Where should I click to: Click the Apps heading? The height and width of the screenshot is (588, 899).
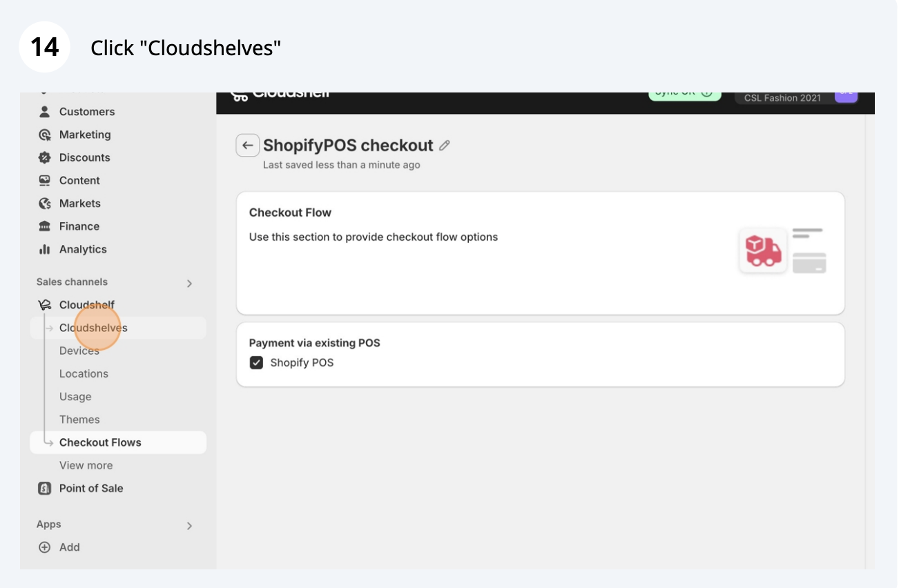[x=49, y=525]
